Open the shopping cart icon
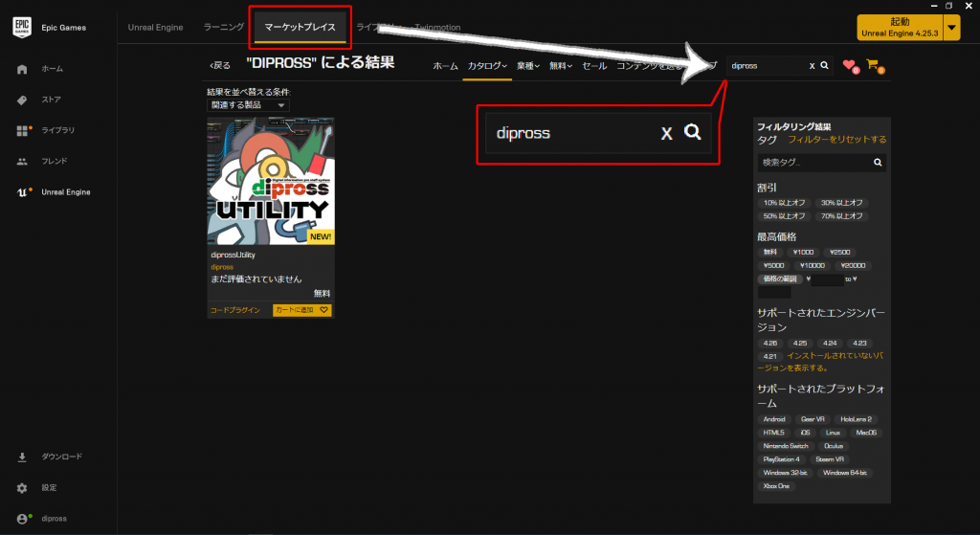This screenshot has height=535, width=980. pyautogui.click(x=875, y=64)
